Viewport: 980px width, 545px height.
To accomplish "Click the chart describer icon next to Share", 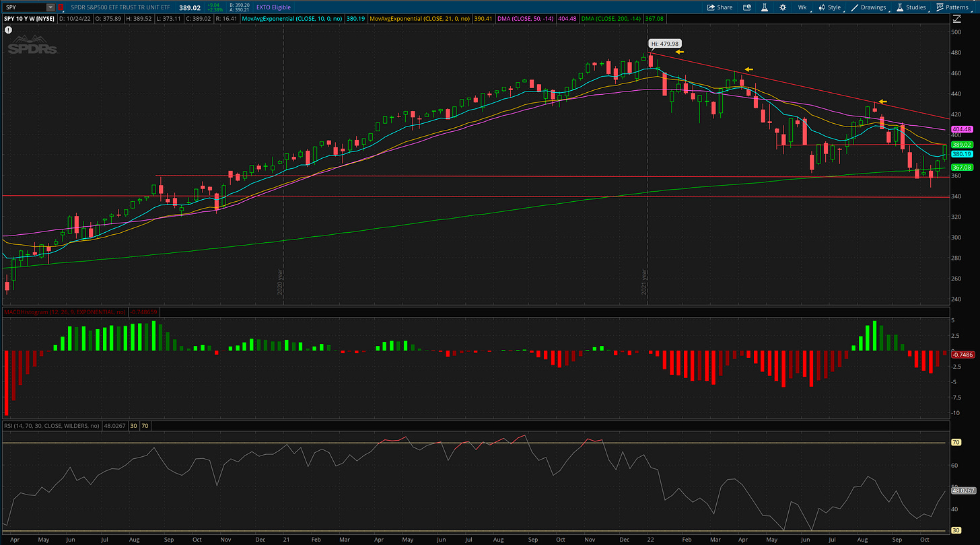I will pyautogui.click(x=747, y=7).
